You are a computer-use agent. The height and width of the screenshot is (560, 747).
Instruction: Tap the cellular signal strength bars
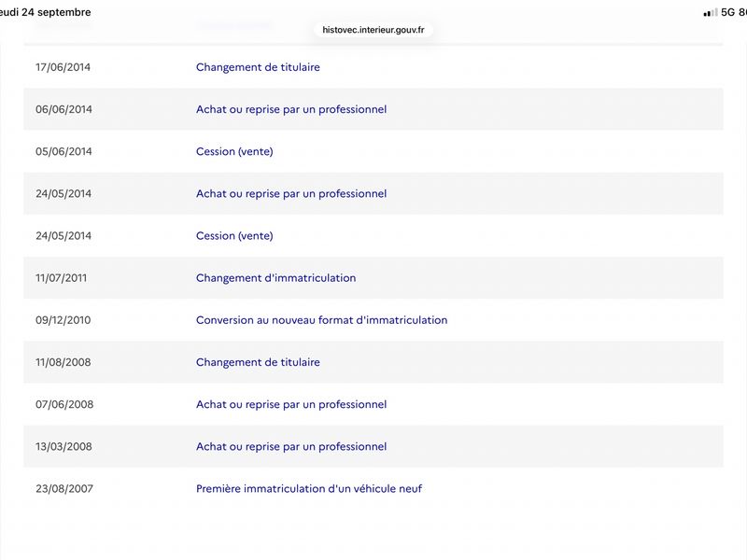click(711, 13)
